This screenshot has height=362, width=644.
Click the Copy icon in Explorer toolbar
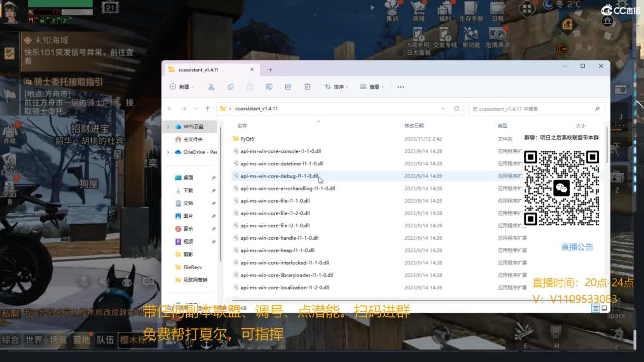230,87
